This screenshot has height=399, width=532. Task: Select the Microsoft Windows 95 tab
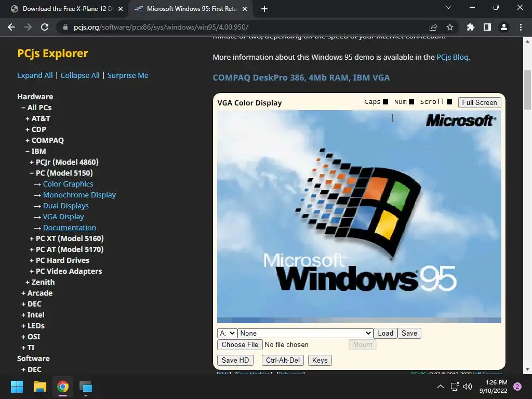[x=192, y=9]
